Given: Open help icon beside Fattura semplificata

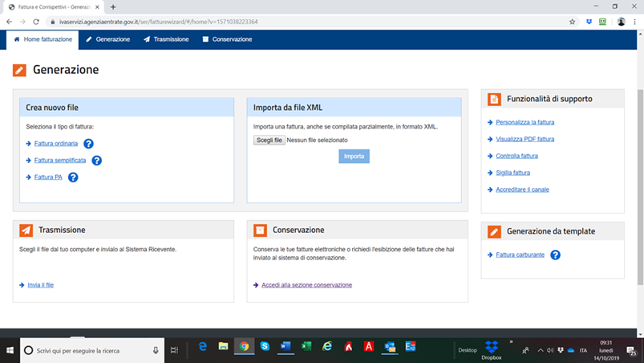Looking at the screenshot, I should click(96, 161).
